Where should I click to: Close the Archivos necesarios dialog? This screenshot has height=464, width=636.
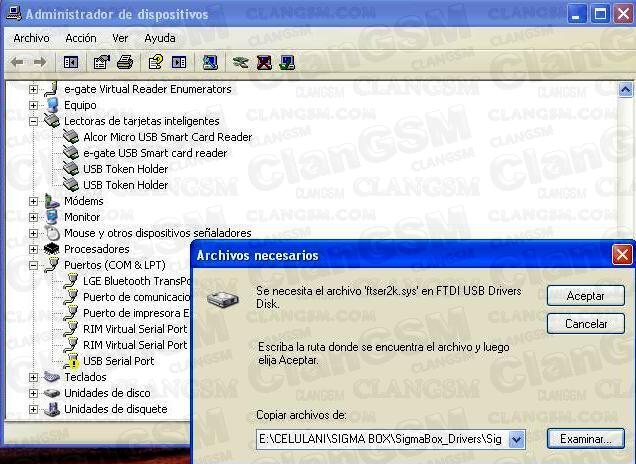click(622, 255)
